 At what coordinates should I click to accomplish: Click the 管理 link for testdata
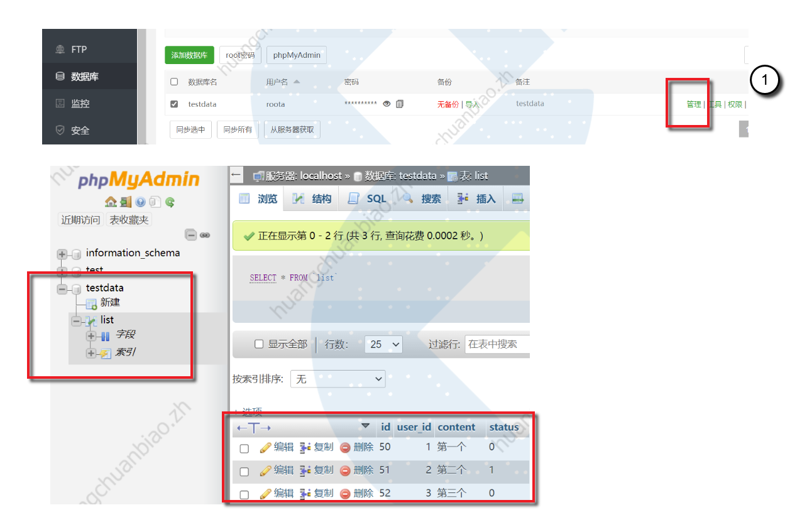[693, 104]
